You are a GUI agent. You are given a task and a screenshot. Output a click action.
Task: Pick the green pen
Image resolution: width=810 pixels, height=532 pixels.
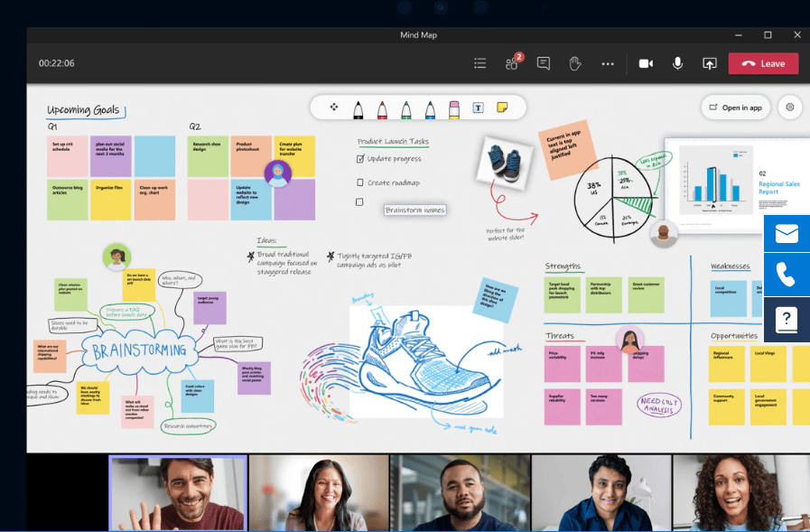tap(406, 109)
